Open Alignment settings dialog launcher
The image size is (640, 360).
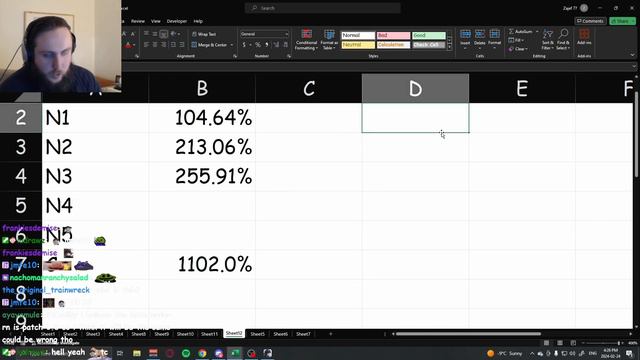click(x=235, y=56)
